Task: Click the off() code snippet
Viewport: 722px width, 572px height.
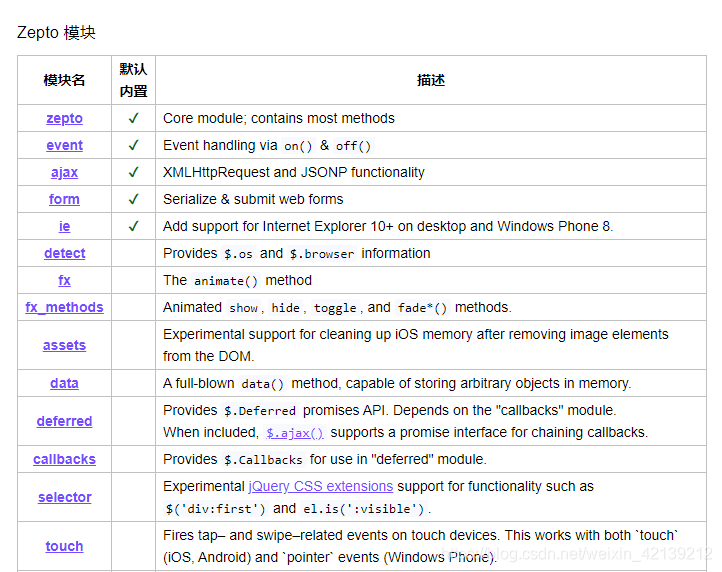Action: [353, 146]
